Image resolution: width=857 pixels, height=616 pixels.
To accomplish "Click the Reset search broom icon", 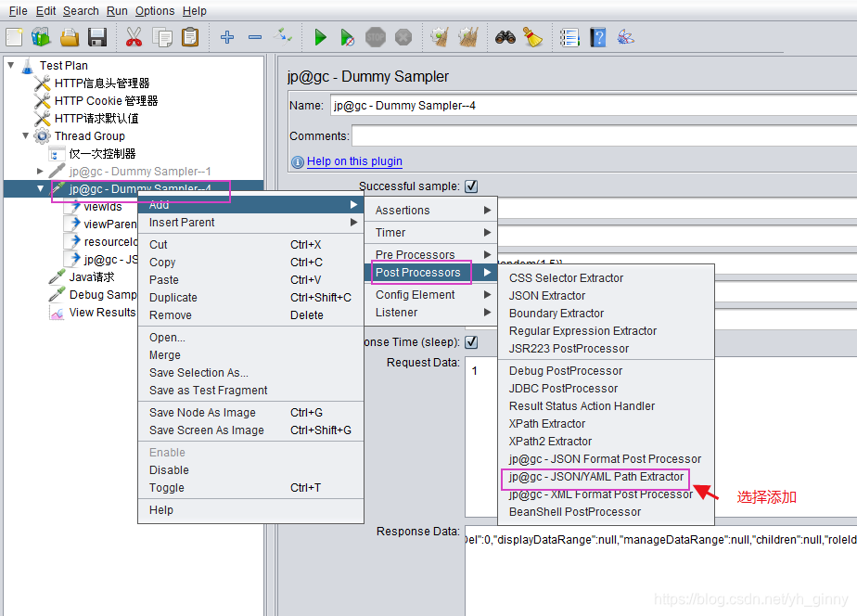I will pyautogui.click(x=533, y=37).
